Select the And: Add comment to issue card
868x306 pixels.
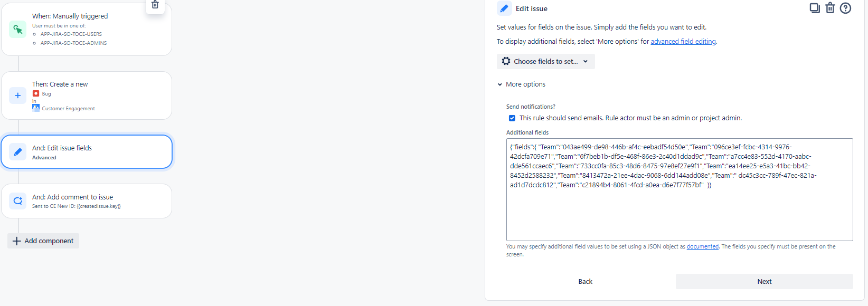click(x=87, y=201)
